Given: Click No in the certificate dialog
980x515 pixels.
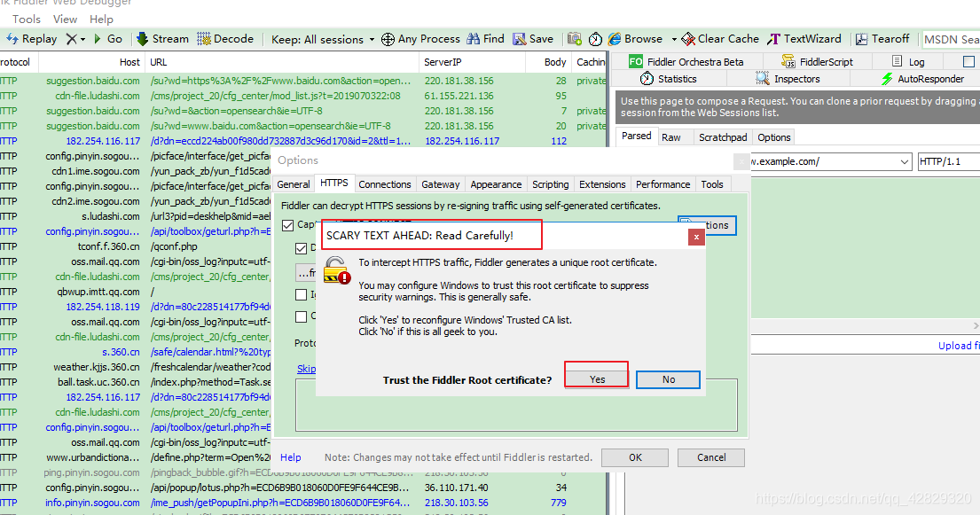Looking at the screenshot, I should (x=668, y=379).
